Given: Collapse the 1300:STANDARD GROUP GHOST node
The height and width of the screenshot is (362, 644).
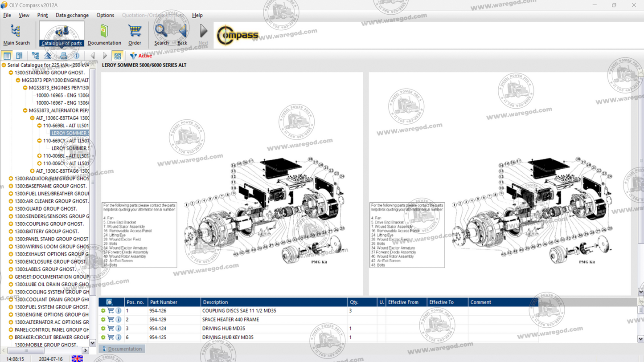Looking at the screenshot, I should tap(11, 73).
